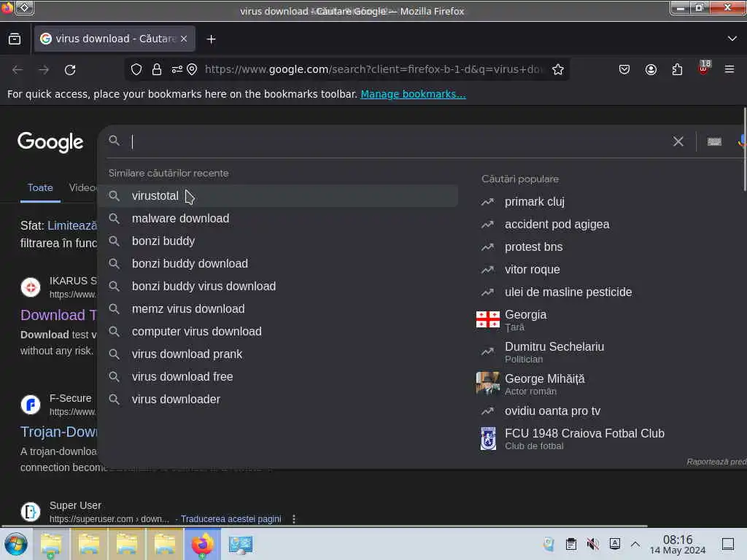
Task: Click FCU 1948 Craiova club crest
Action: pyautogui.click(x=488, y=438)
